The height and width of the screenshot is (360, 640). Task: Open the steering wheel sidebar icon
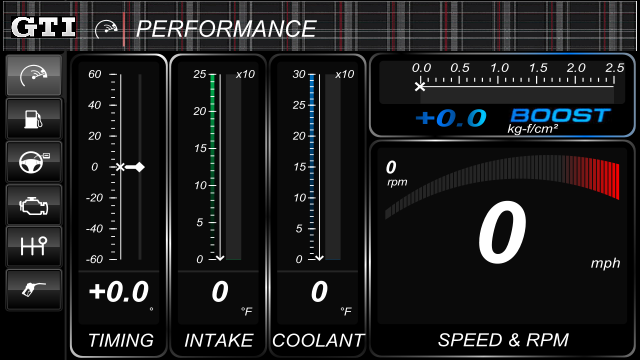click(34, 162)
